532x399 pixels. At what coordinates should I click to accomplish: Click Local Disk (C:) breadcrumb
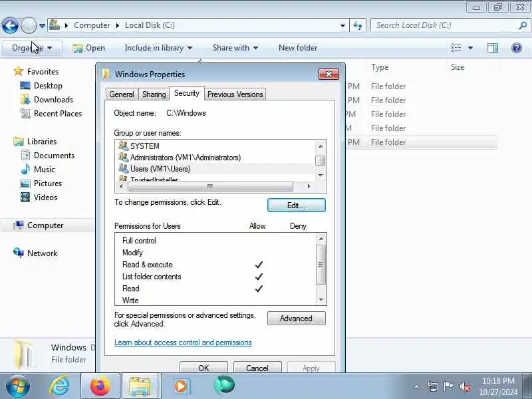[150, 25]
